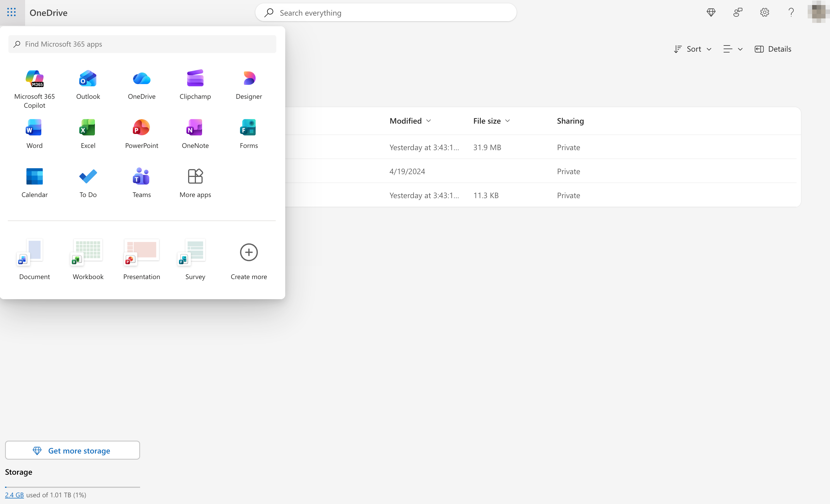This screenshot has width=830, height=504.
Task: Open the To Do app
Action: 88,183
